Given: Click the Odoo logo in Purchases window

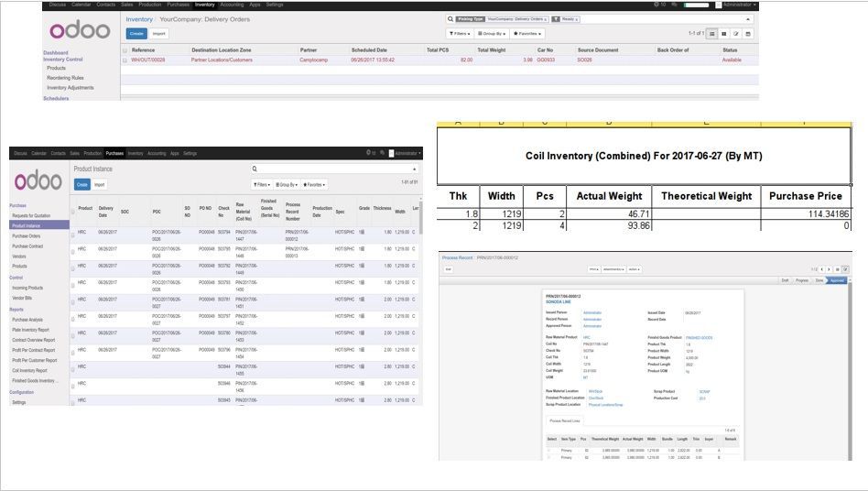Looking at the screenshot, I should click(38, 180).
